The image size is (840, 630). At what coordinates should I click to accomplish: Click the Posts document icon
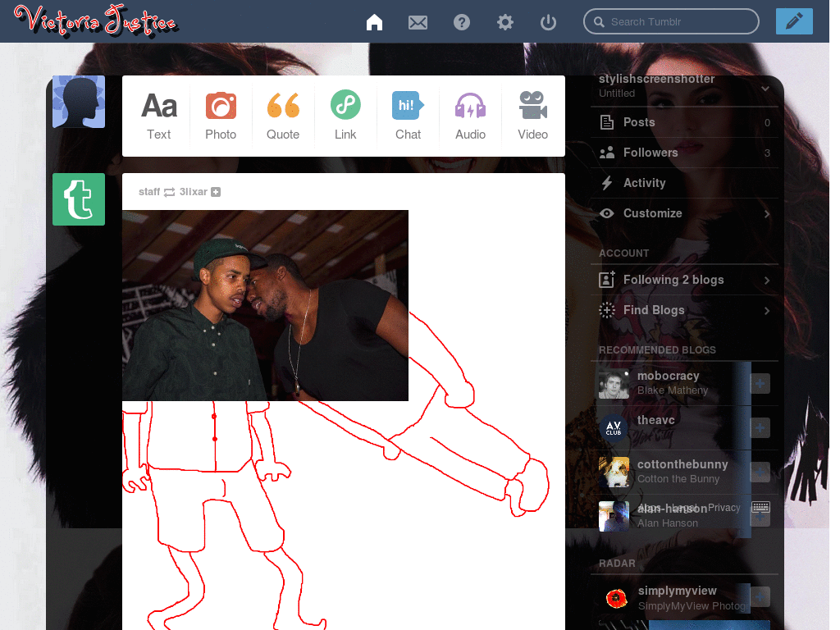pos(607,122)
